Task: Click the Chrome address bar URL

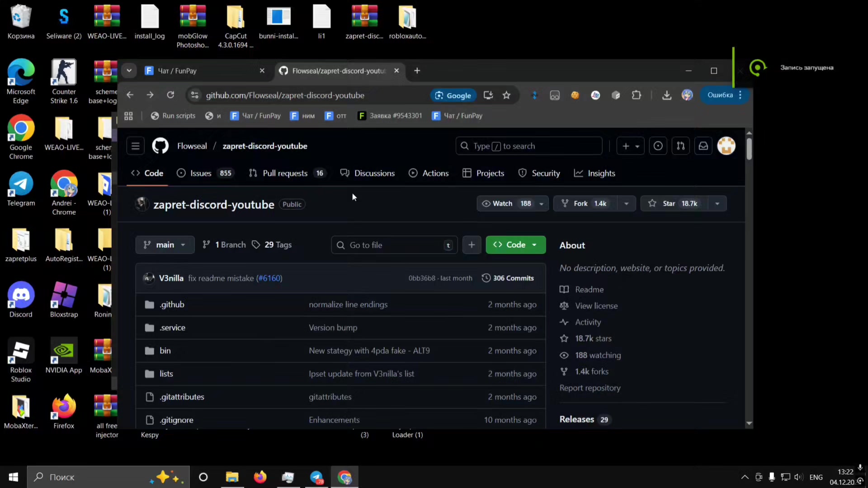Action: 285,95
